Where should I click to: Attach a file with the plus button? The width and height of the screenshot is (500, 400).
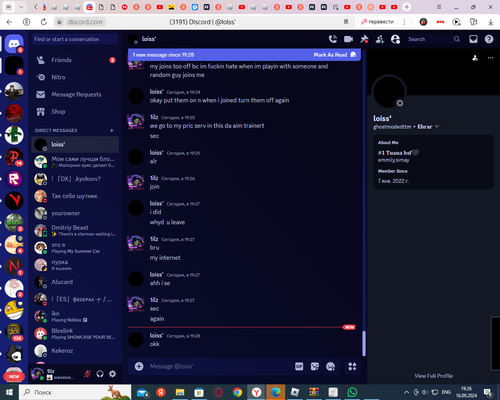point(139,366)
